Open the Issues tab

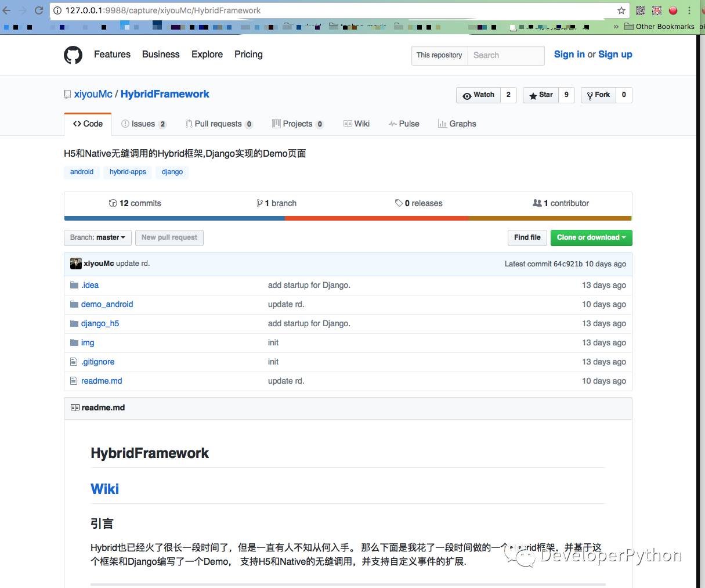click(143, 124)
